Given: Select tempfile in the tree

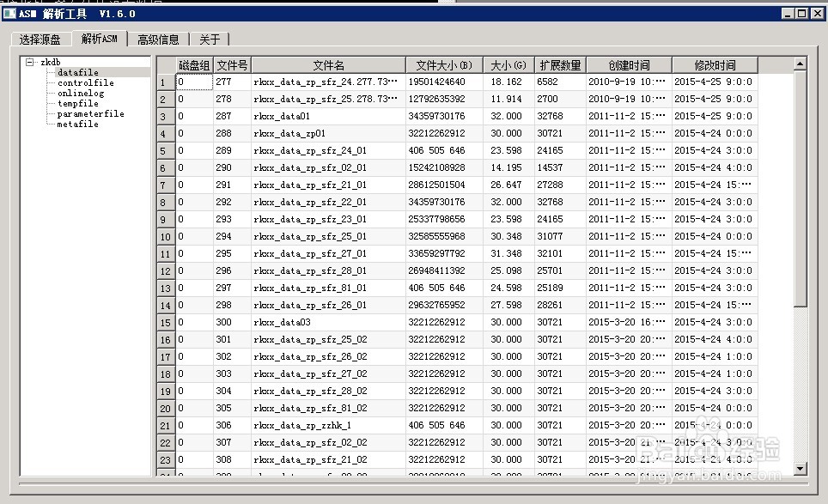Looking at the screenshot, I should 77,103.
